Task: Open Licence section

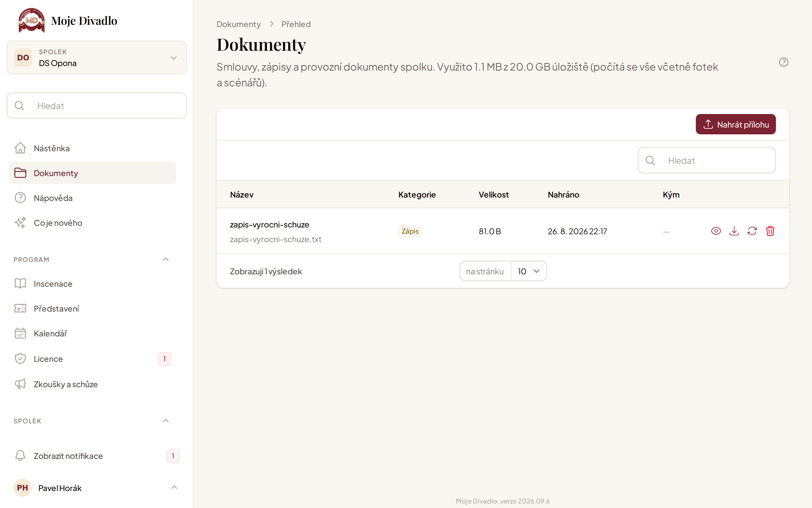Action: [92, 359]
